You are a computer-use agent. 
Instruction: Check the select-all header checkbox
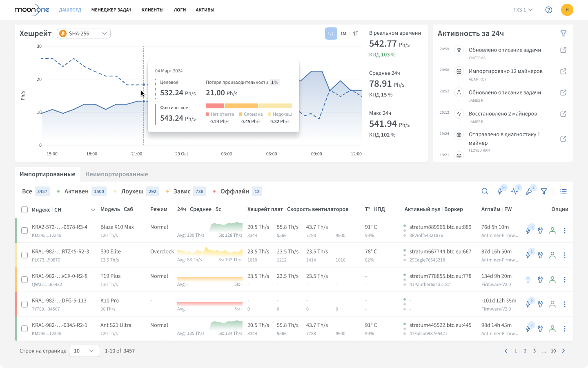point(24,210)
